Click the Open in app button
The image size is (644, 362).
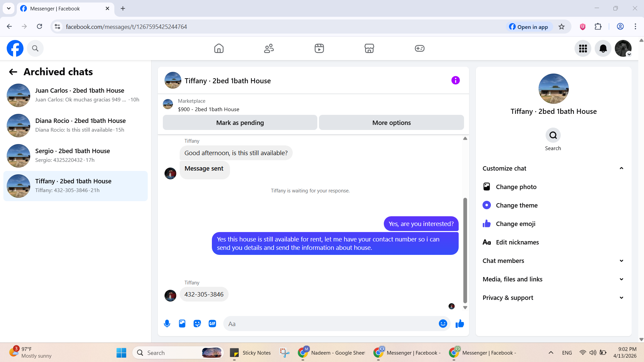click(x=528, y=27)
